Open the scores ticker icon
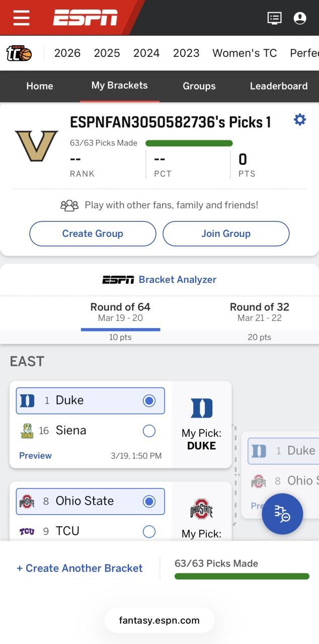 pyautogui.click(x=274, y=18)
